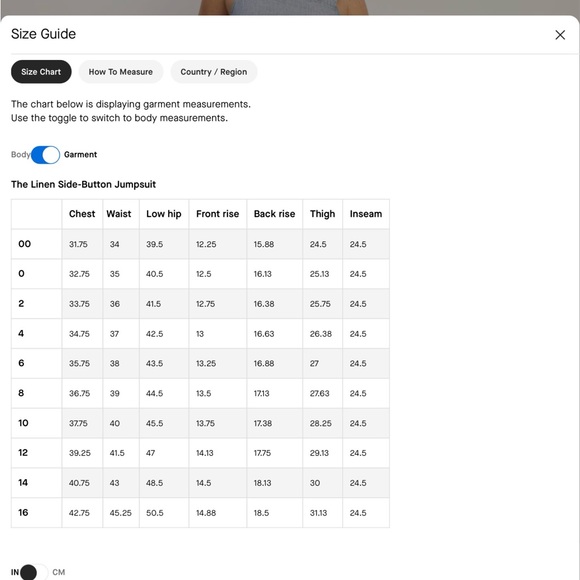Select the size 10 row label

23,423
